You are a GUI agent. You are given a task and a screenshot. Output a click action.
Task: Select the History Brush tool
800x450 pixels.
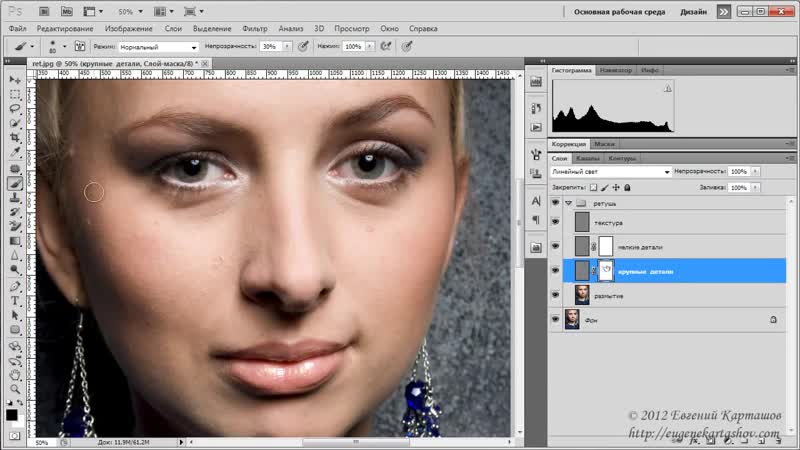[x=15, y=212]
